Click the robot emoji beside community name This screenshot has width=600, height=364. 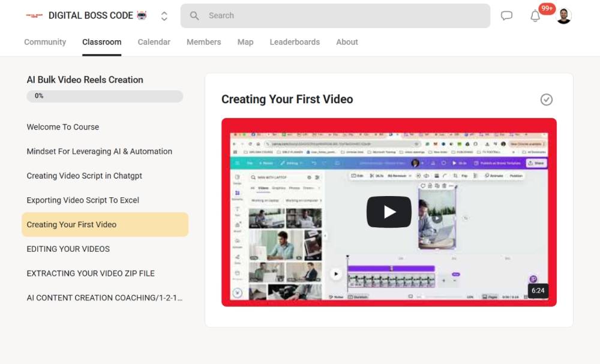[x=142, y=16]
